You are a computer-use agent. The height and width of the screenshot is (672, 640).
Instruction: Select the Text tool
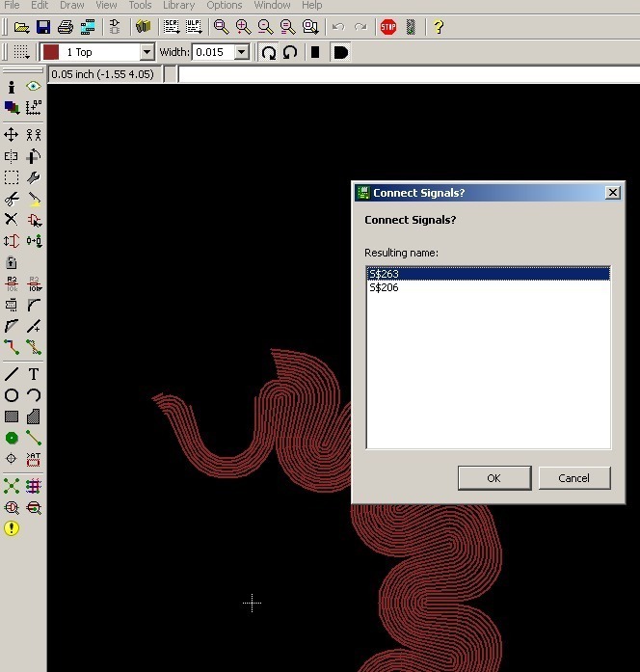coord(34,374)
